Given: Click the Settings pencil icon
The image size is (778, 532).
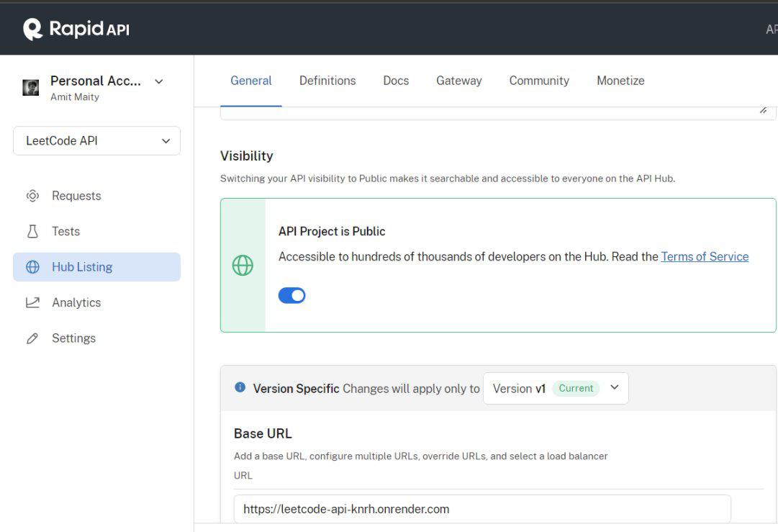Looking at the screenshot, I should coord(32,338).
